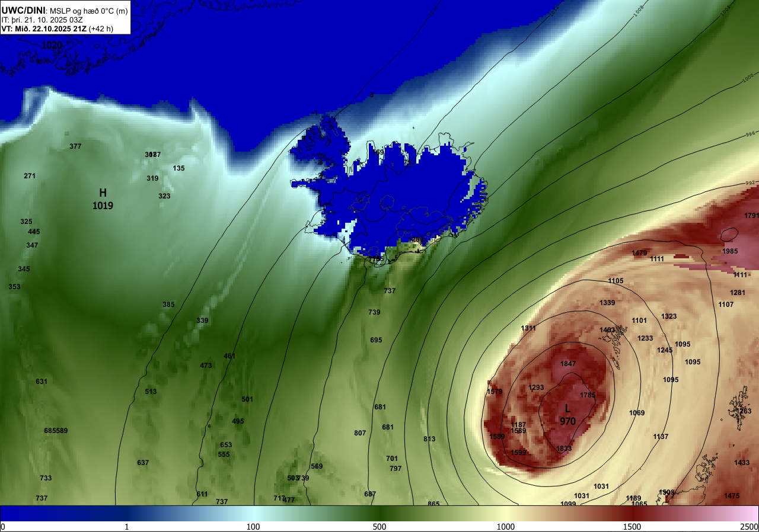Click the value 1847 near the low
The image size is (759, 532).
568,364
